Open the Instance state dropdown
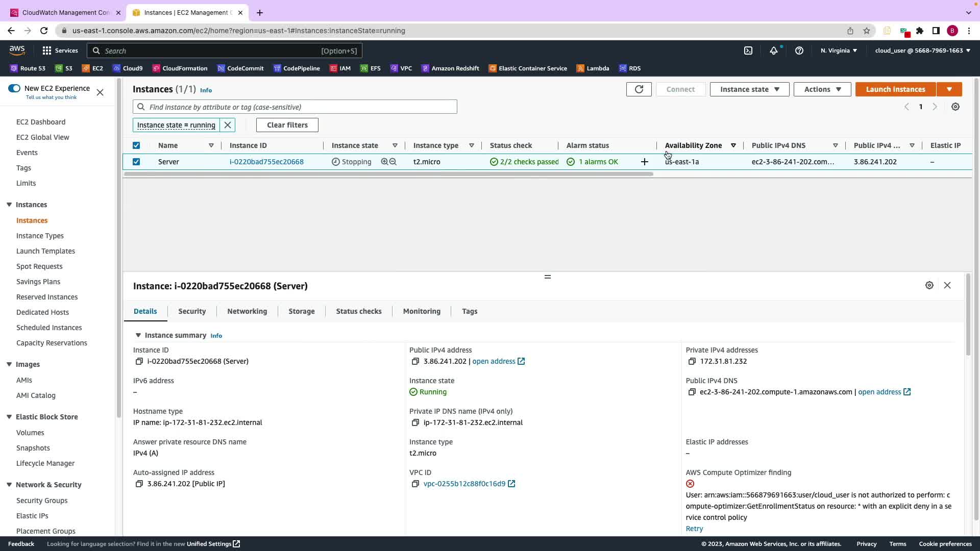This screenshot has height=551, width=980. 749,89
